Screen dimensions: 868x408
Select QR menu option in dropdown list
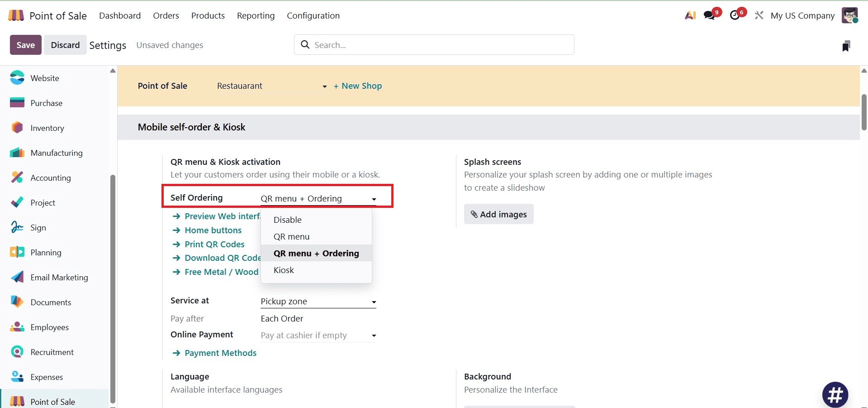click(x=316, y=236)
